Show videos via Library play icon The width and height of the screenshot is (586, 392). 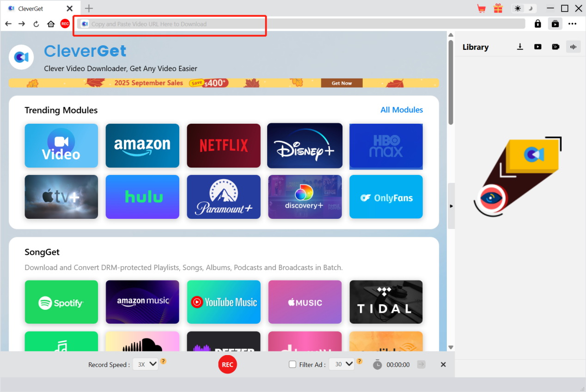pyautogui.click(x=538, y=47)
